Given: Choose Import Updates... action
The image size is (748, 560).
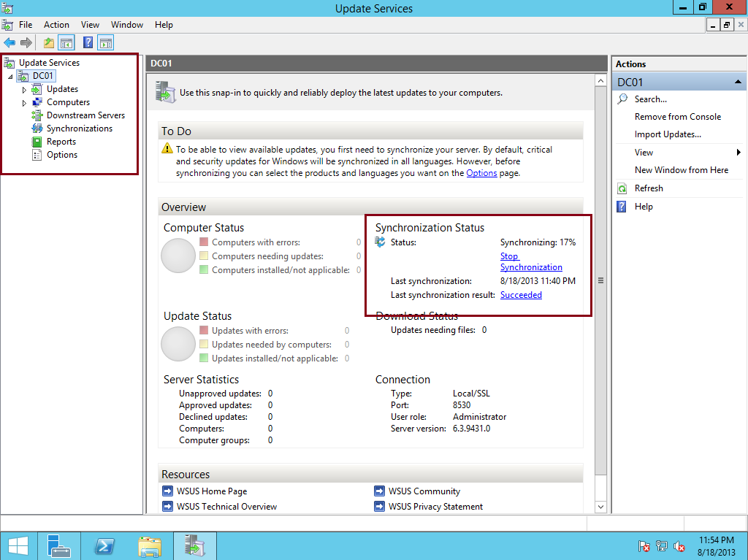Looking at the screenshot, I should pyautogui.click(x=668, y=134).
